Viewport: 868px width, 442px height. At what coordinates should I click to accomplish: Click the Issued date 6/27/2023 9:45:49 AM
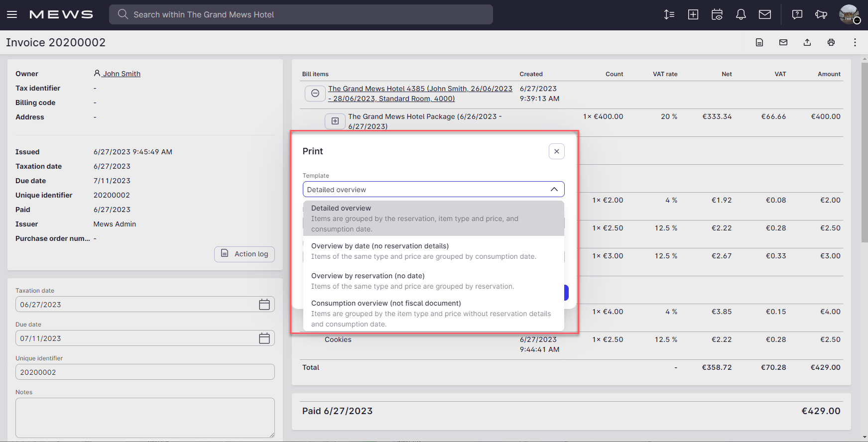[133, 152]
